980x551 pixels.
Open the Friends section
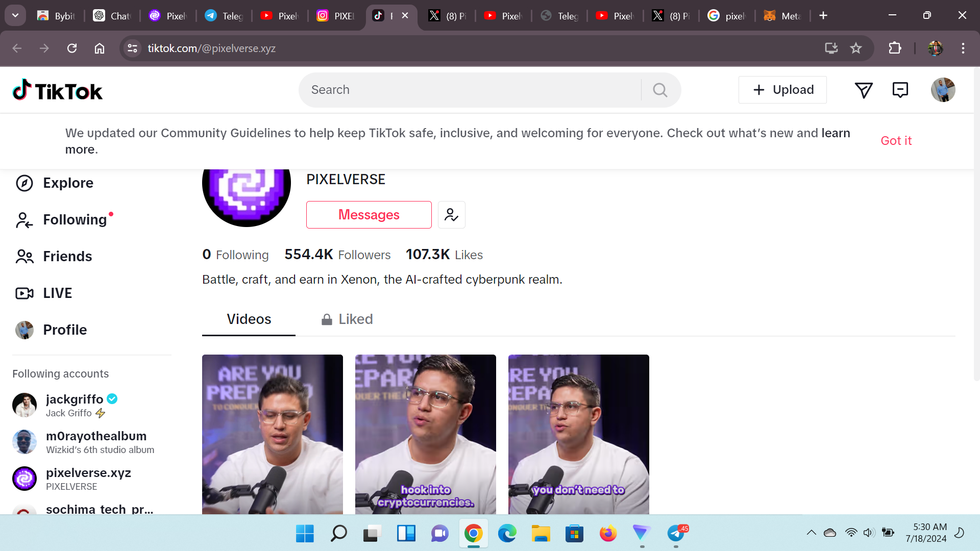tap(67, 257)
